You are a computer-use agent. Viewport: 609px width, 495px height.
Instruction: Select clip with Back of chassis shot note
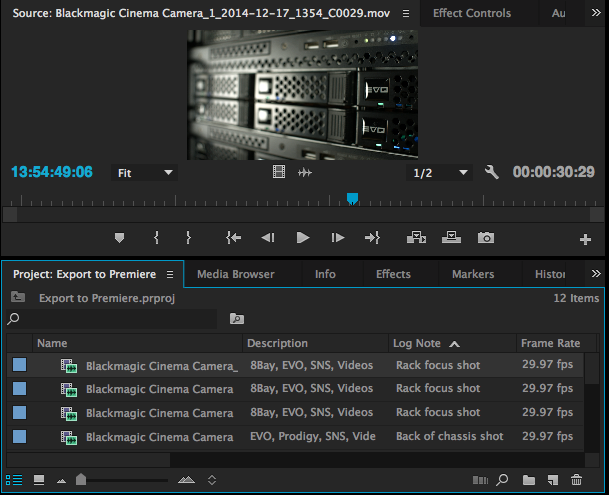[295, 437]
